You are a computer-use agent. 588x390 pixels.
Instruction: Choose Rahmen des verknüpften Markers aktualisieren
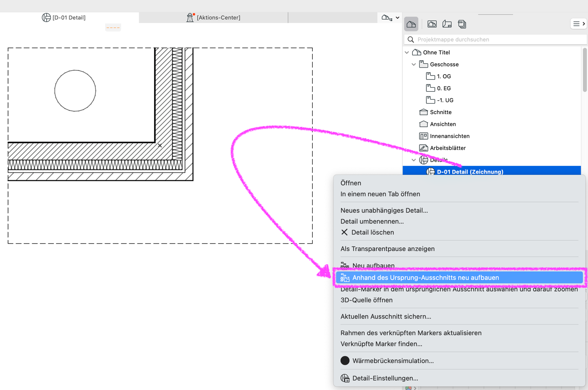tap(411, 333)
